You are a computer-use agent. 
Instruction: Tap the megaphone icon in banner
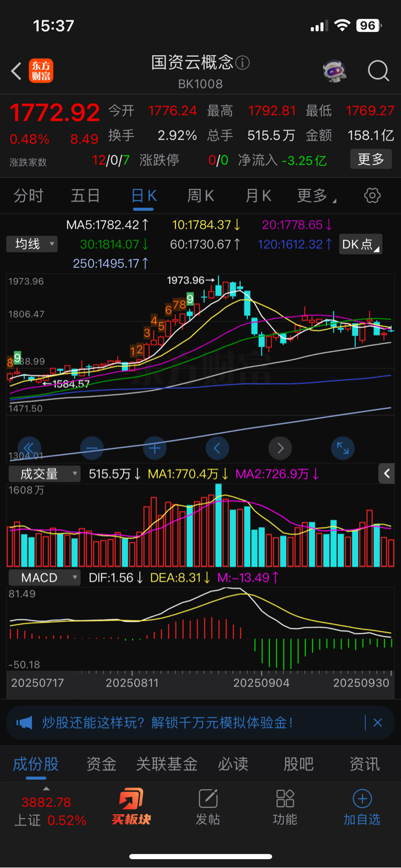click(24, 723)
